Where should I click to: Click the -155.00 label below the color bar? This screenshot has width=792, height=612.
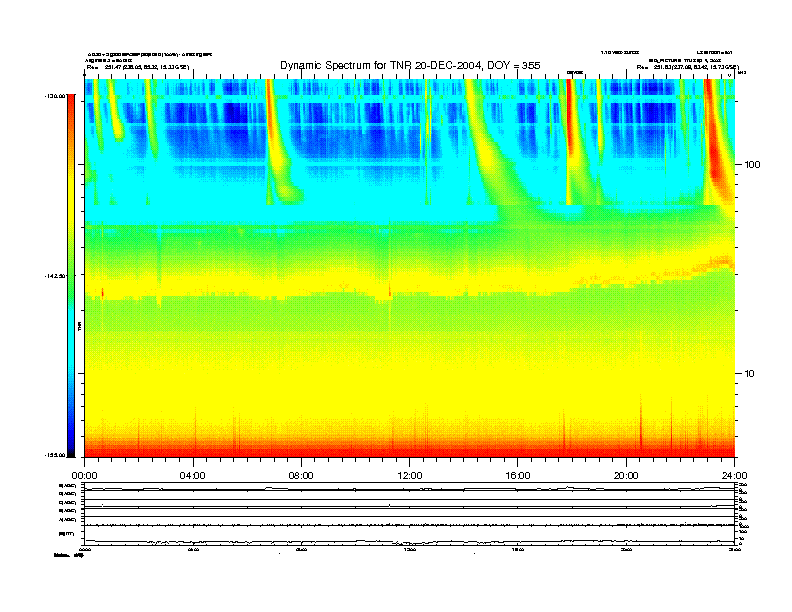(x=55, y=455)
